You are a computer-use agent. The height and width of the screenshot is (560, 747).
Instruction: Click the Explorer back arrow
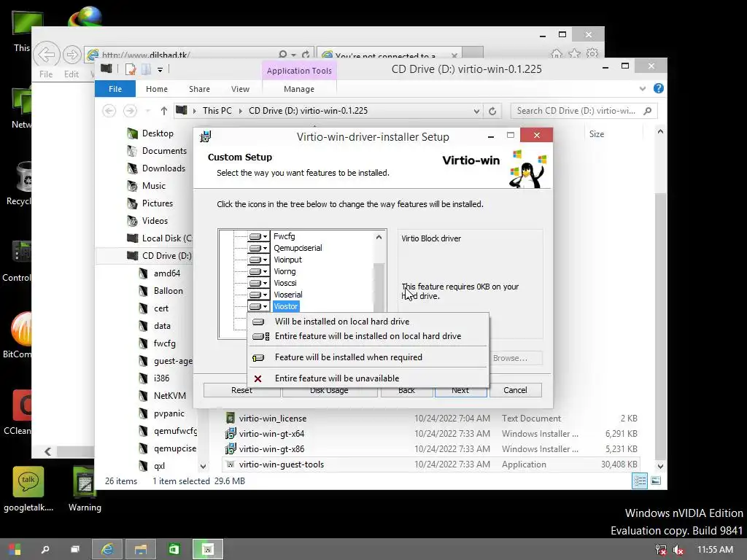[x=109, y=111]
